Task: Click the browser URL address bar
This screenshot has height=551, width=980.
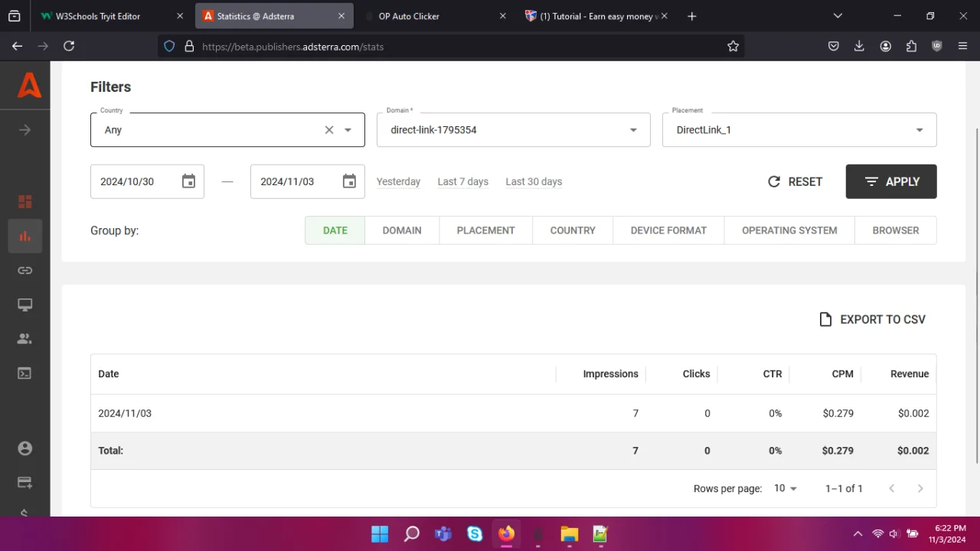Action: 452,46
